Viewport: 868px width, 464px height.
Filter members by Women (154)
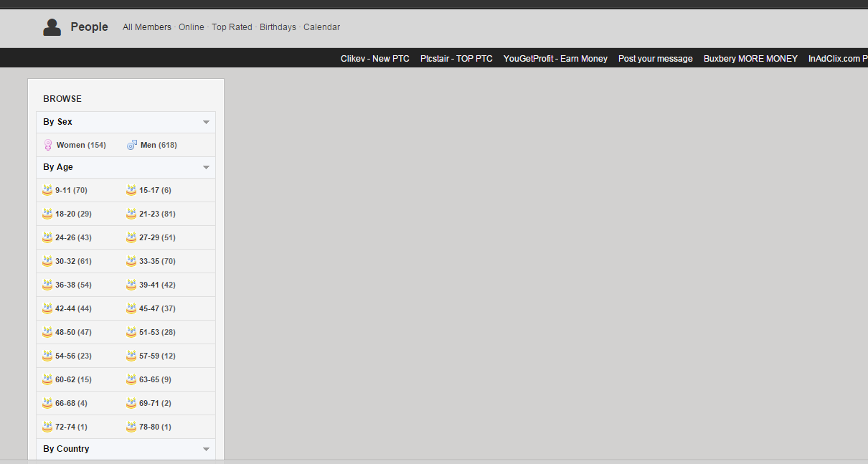point(80,145)
